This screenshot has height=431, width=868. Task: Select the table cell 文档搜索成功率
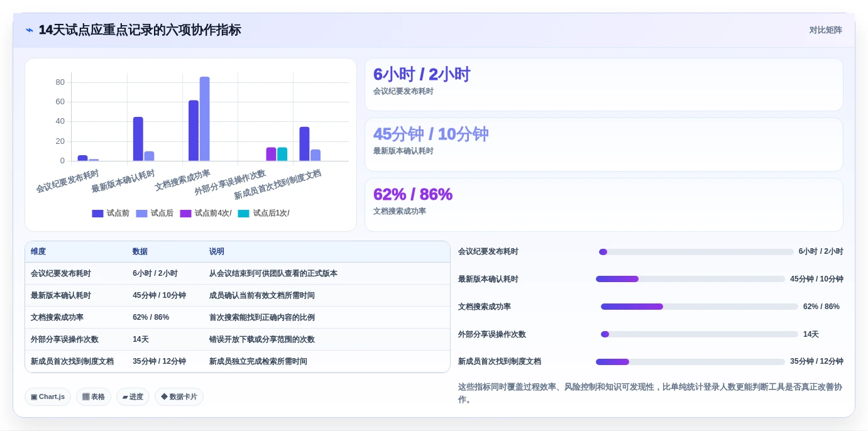[x=57, y=317]
